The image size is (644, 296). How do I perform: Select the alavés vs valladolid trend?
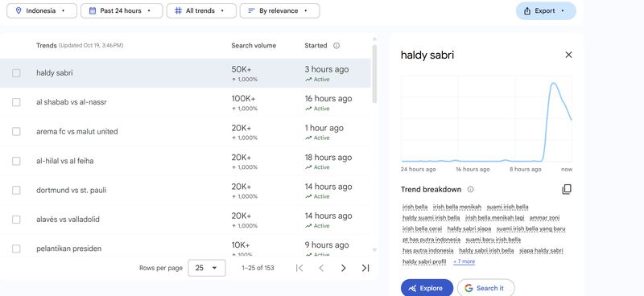[185, 220]
